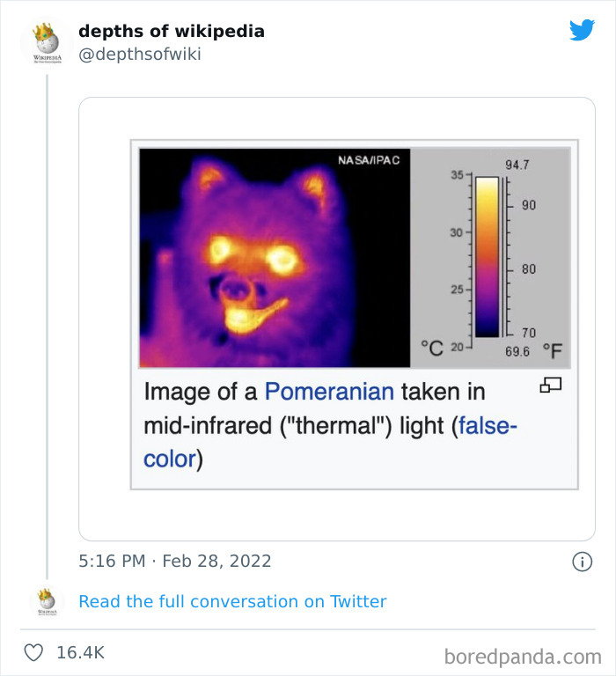Open the thermal Pomeranian image
This screenshot has width=616, height=676.
pos(275,257)
